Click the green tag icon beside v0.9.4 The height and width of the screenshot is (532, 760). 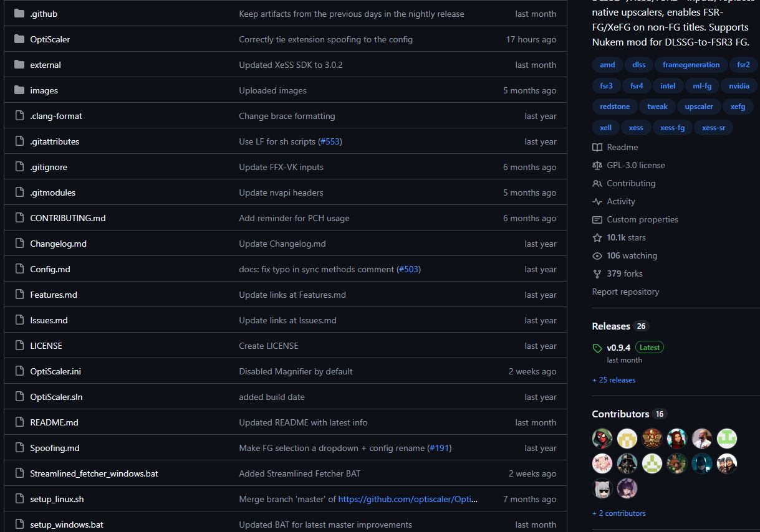click(x=597, y=348)
